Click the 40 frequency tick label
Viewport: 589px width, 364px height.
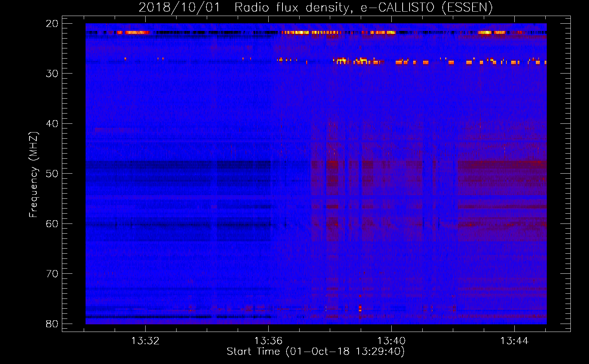click(x=52, y=124)
